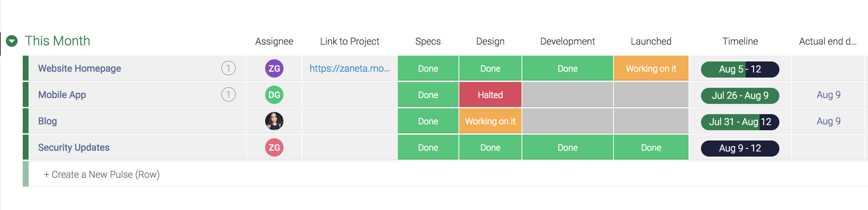Click the Assignee column header
868x210 pixels.
(274, 41)
